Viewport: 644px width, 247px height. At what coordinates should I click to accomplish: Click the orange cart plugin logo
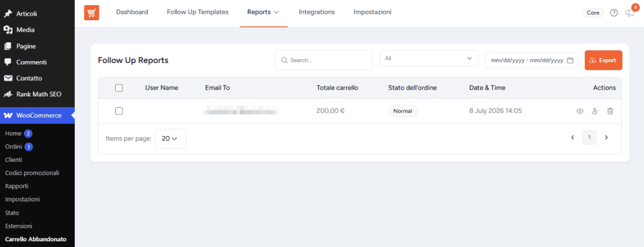pyautogui.click(x=92, y=13)
